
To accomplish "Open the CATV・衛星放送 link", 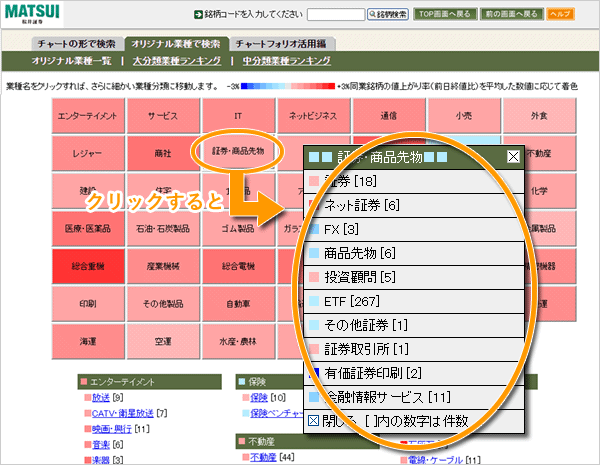I will pos(123,413).
